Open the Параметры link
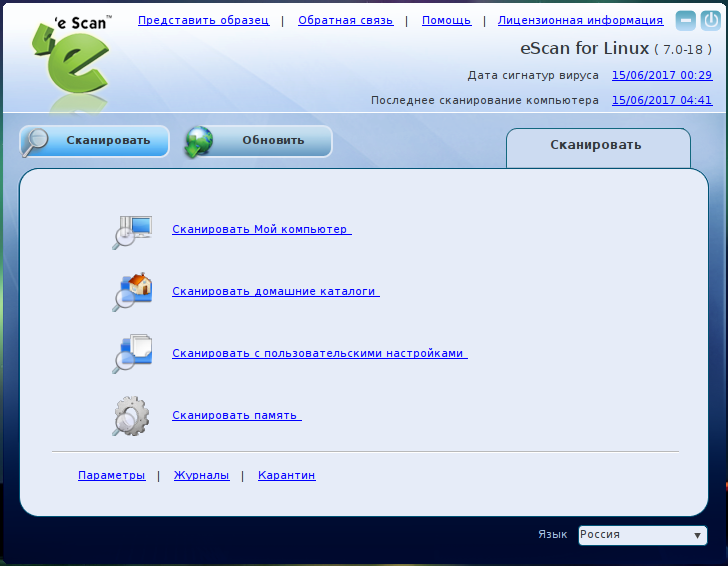Image resolution: width=728 pixels, height=566 pixels. [x=111, y=475]
